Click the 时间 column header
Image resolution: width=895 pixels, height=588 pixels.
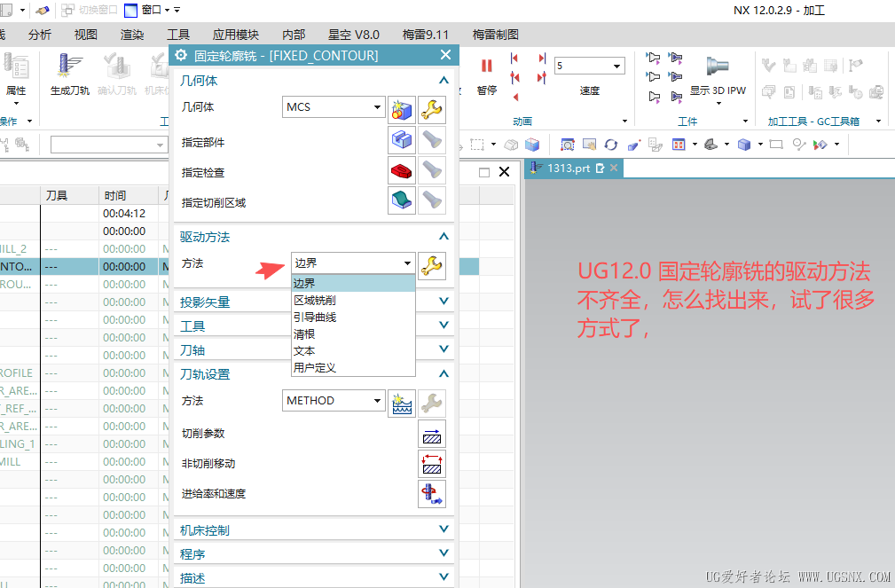tap(128, 195)
